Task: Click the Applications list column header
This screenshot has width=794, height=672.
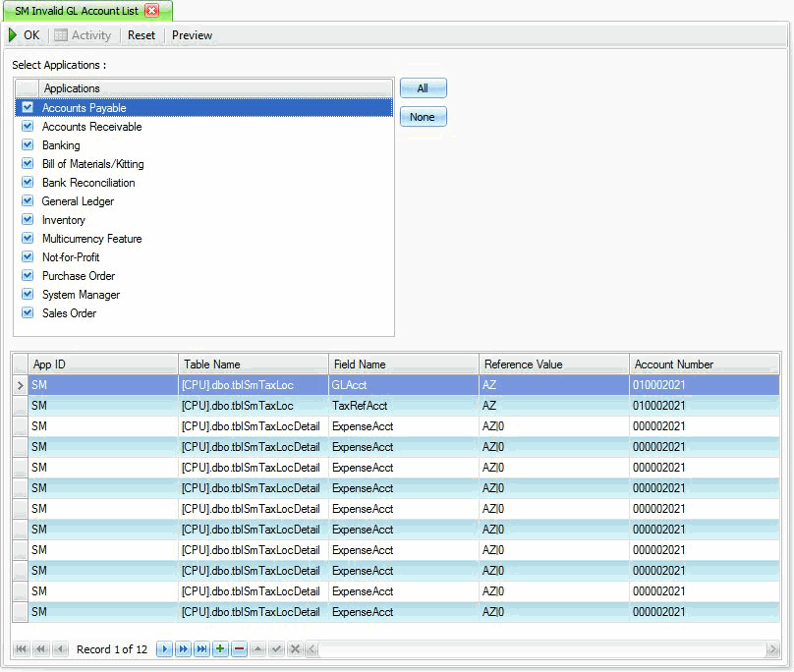Action: point(216,88)
